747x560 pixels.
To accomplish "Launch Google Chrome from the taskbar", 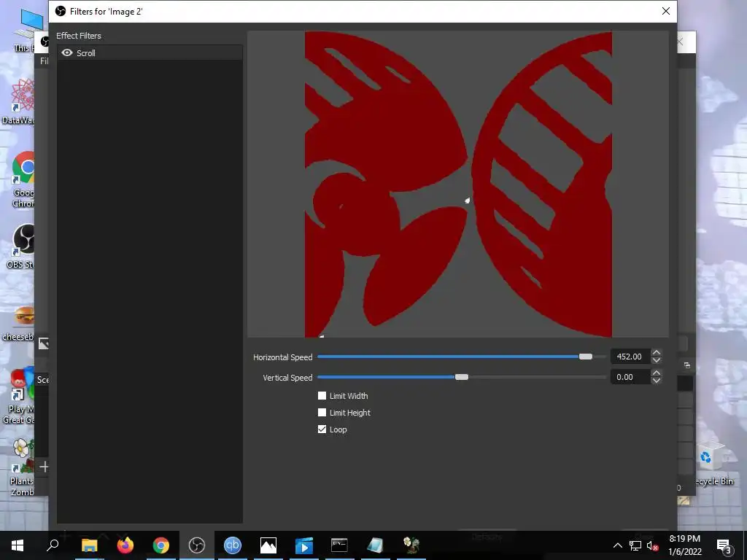I will click(161, 545).
